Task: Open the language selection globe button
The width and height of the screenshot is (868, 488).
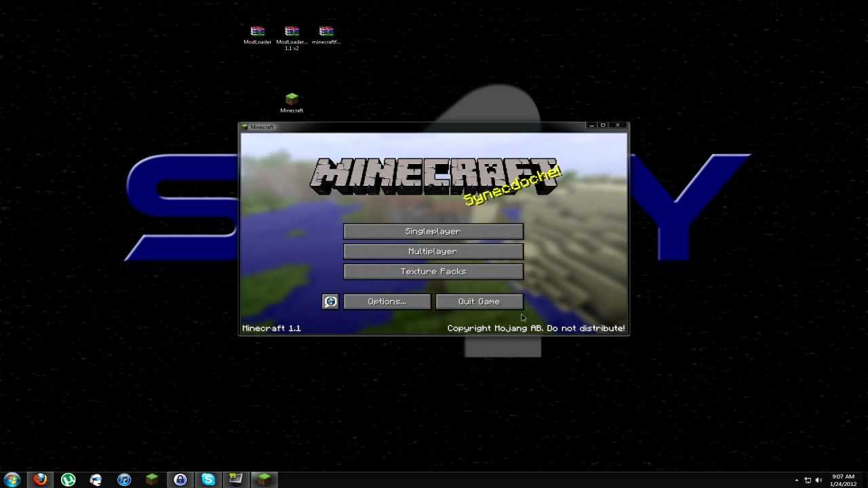Action: point(330,302)
